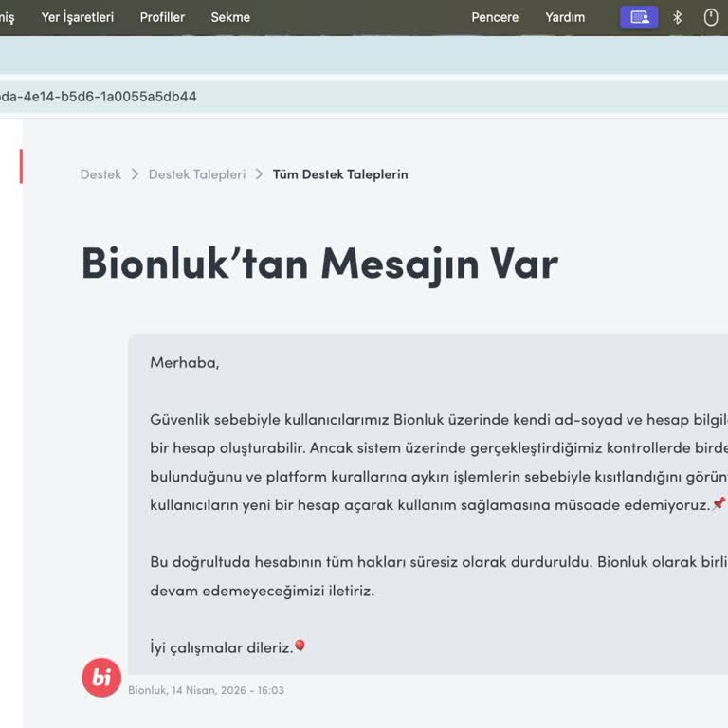The width and height of the screenshot is (728, 728).
Task: Click the Bluetooth menu bar icon
Action: pyautogui.click(x=678, y=18)
